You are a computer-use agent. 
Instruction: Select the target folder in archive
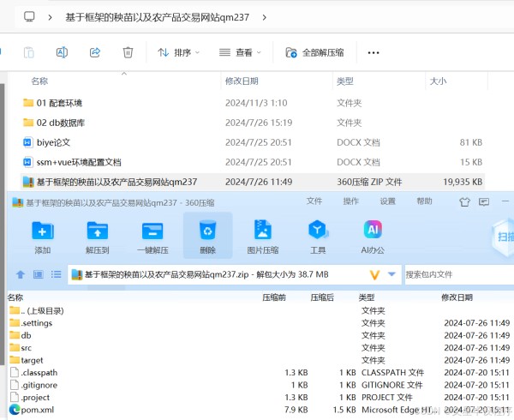tap(27, 360)
